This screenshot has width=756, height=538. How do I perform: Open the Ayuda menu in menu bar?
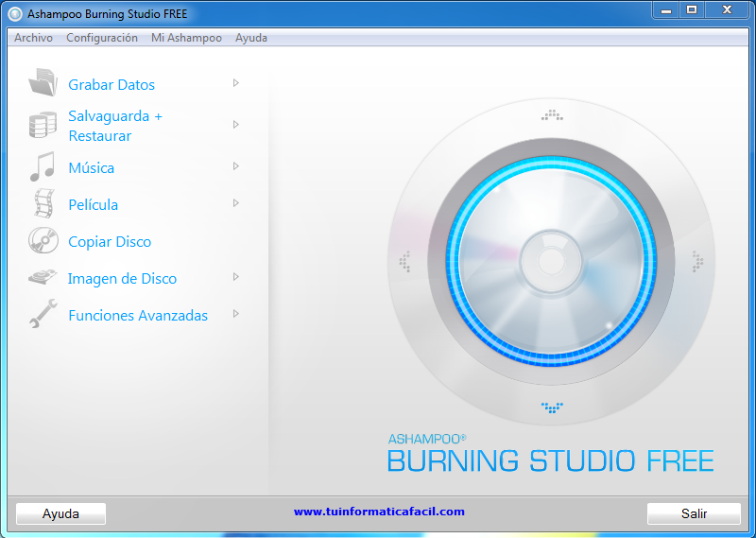click(x=251, y=38)
